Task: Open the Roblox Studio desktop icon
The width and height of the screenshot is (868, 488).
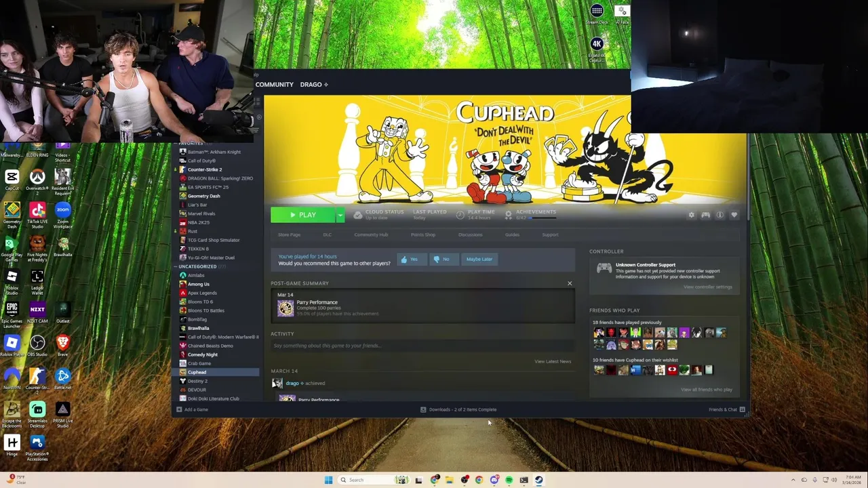Action: (x=12, y=281)
